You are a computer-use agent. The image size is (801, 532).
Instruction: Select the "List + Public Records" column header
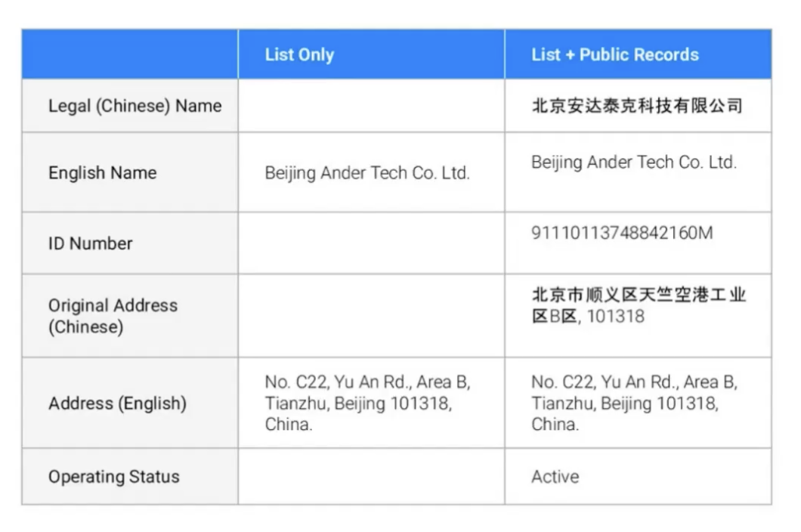pos(614,54)
